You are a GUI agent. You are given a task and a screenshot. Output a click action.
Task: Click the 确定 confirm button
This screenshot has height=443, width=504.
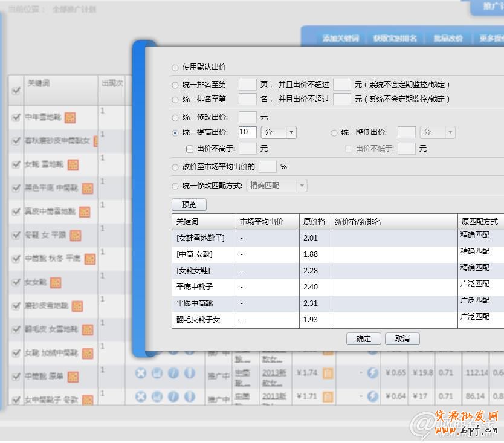[363, 338]
